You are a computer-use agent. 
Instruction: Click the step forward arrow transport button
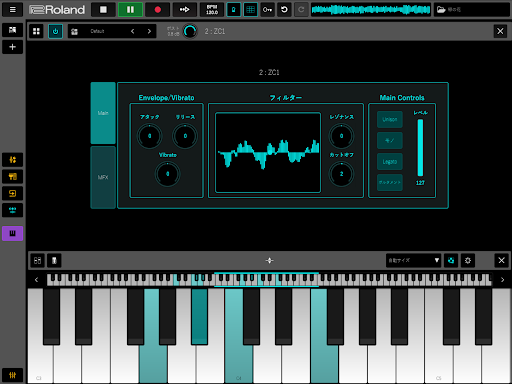tap(185, 9)
